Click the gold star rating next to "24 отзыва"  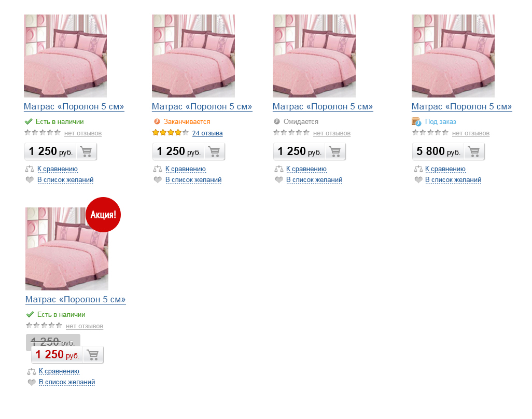pyautogui.click(x=170, y=133)
